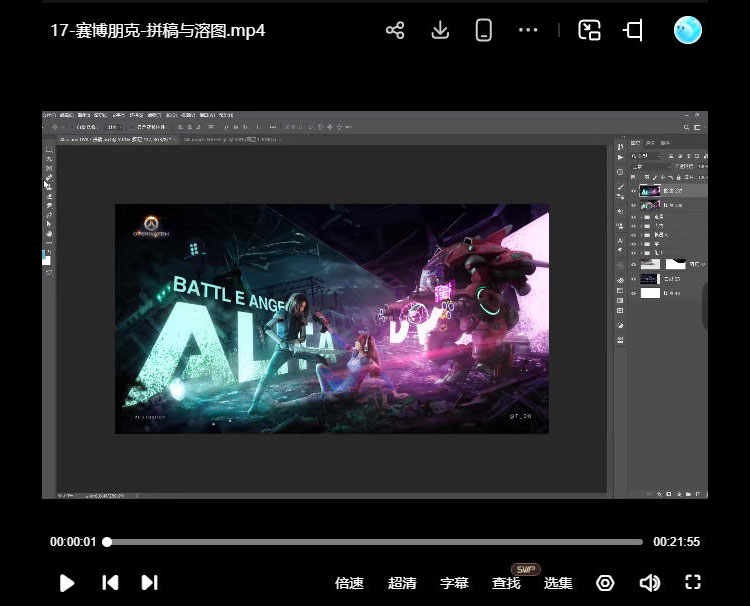The width and height of the screenshot is (750, 606).
Task: Click the share icon in the top bar
Action: pyautogui.click(x=395, y=30)
